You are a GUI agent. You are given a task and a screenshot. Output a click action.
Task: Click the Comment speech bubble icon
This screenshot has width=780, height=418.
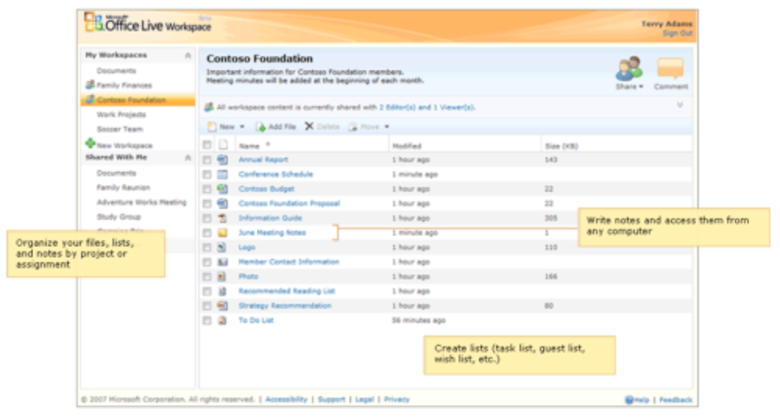[671, 68]
